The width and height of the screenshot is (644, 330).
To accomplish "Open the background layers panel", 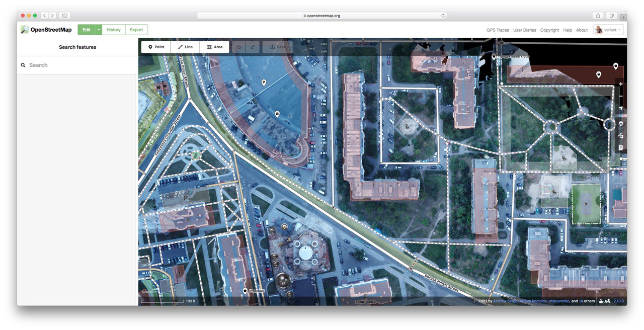I will tap(621, 123).
